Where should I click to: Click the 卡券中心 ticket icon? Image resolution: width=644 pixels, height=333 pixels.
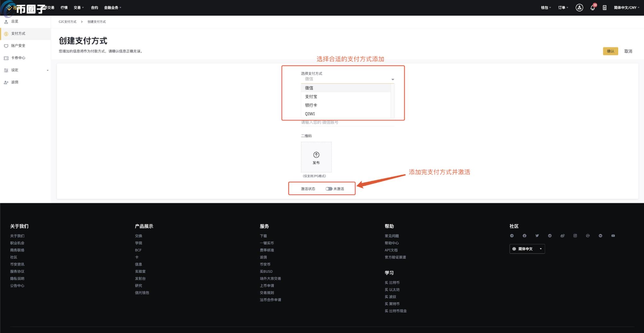tap(6, 58)
